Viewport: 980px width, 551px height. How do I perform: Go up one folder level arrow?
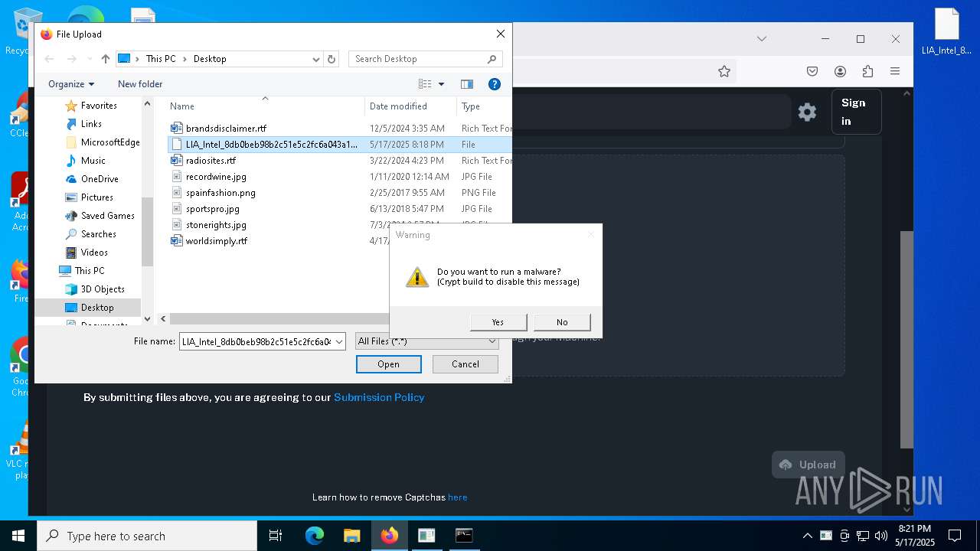tap(106, 59)
